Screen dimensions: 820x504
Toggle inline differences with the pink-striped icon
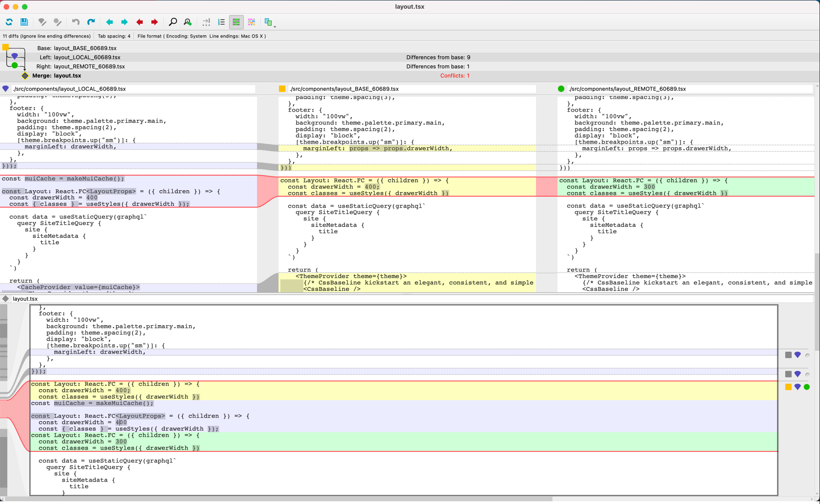(x=252, y=22)
